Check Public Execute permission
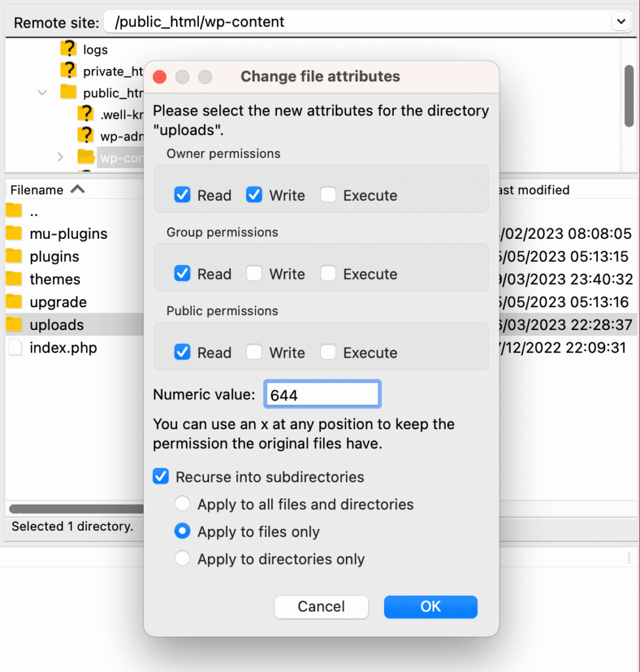The height and width of the screenshot is (672, 640). click(x=328, y=352)
